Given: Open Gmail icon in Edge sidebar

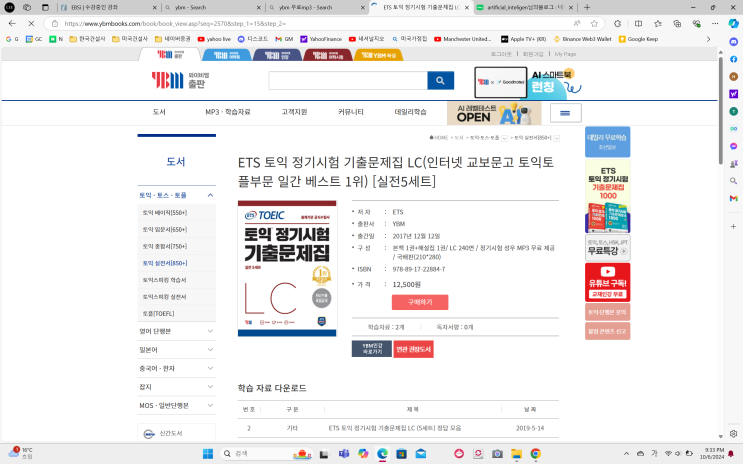Looking at the screenshot, I should [734, 198].
